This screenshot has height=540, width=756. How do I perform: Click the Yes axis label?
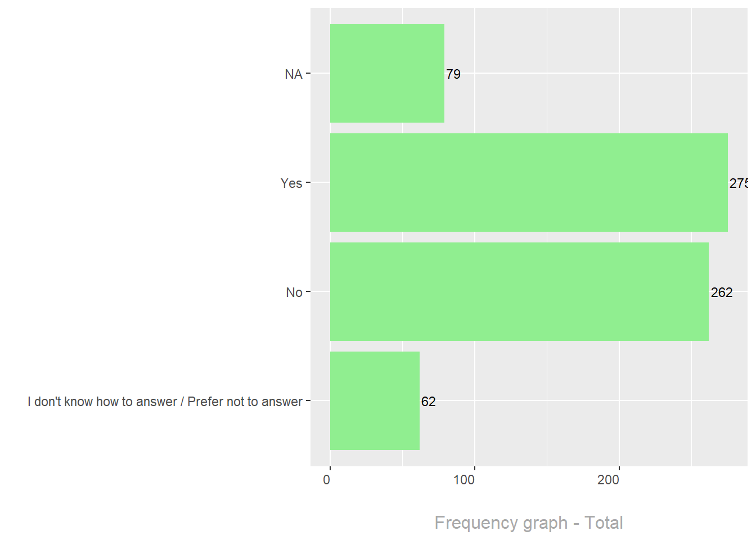[291, 183]
